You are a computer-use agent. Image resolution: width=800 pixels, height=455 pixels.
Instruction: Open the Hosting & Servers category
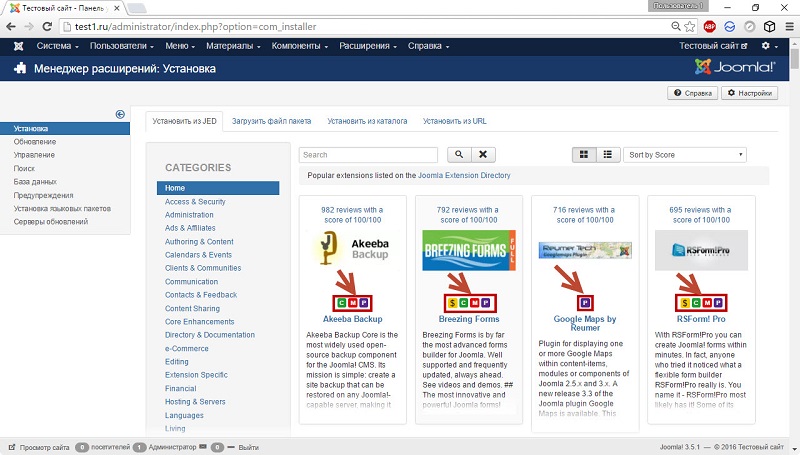coord(195,401)
